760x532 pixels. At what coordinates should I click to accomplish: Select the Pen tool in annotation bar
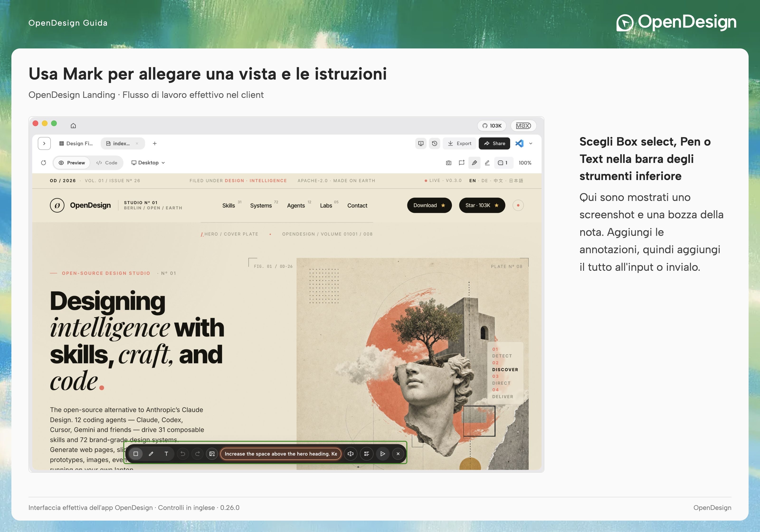coord(151,454)
